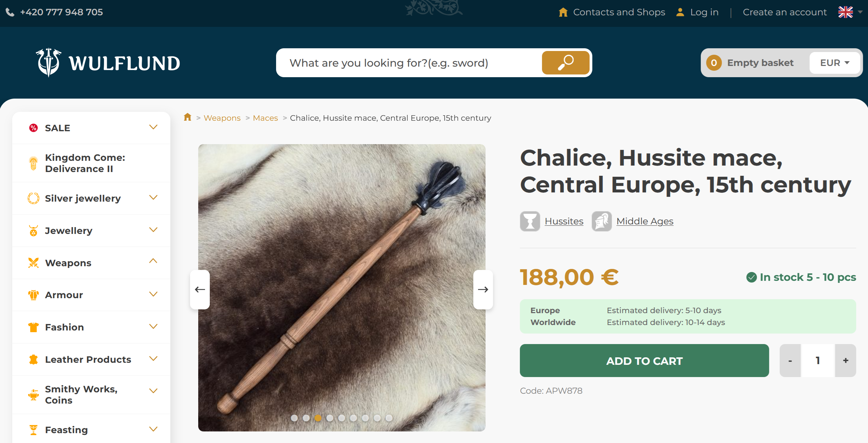Increase quantity with the plus button
Image resolution: width=868 pixels, height=443 pixels.
(x=846, y=360)
